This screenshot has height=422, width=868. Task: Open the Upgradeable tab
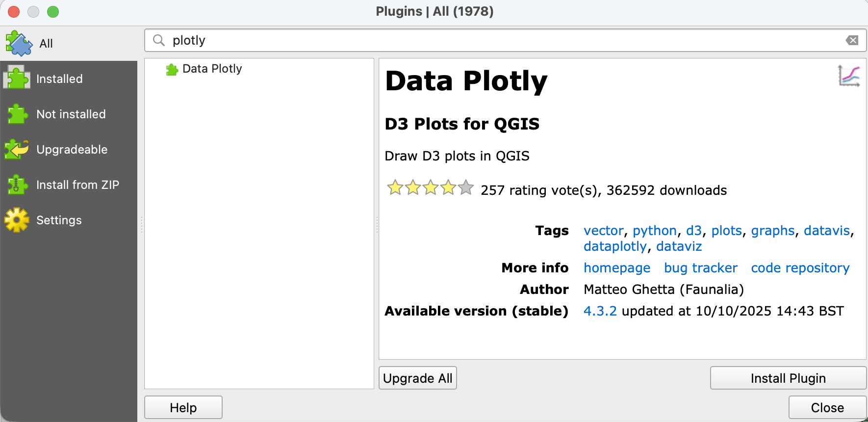[x=72, y=149]
